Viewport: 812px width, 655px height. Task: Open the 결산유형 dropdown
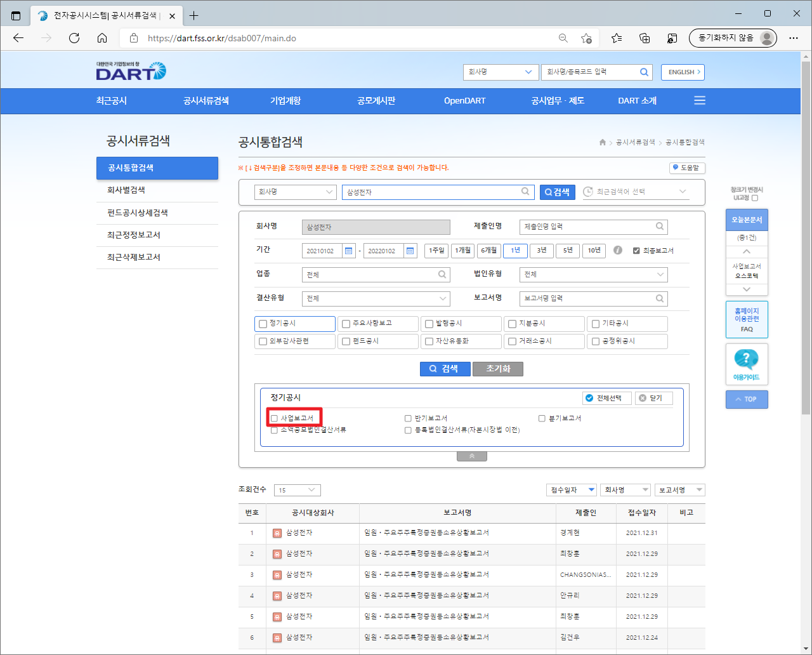tap(376, 298)
